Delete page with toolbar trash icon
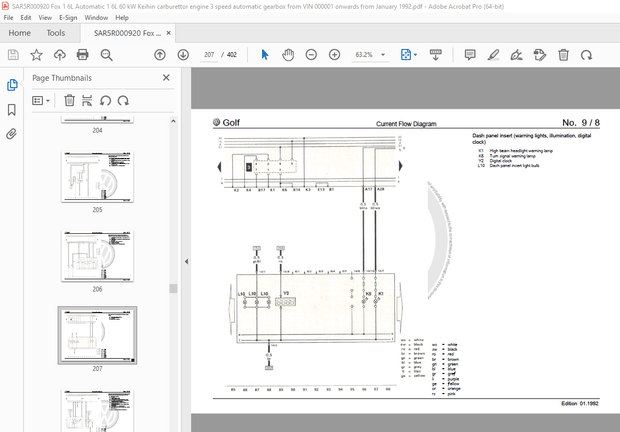 (x=563, y=55)
